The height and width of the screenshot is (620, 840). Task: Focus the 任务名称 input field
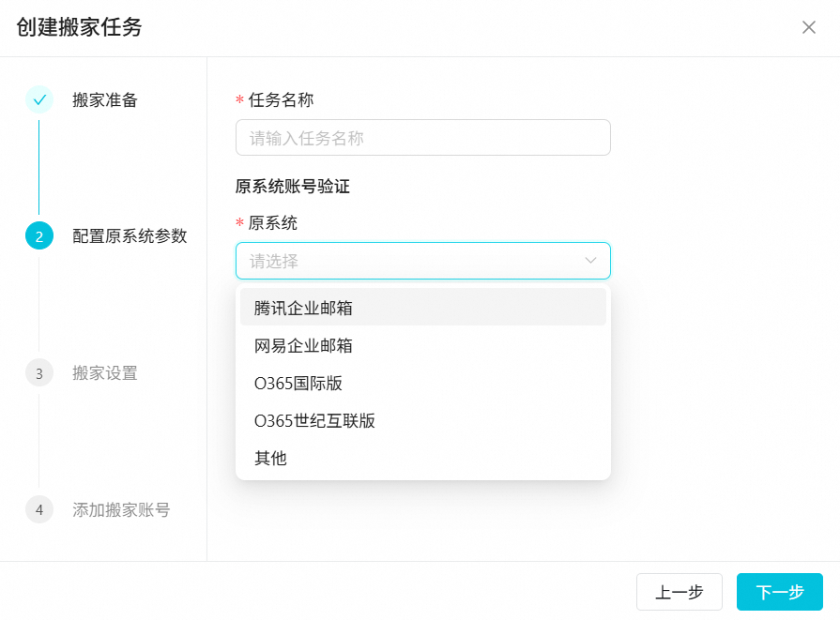coord(422,138)
